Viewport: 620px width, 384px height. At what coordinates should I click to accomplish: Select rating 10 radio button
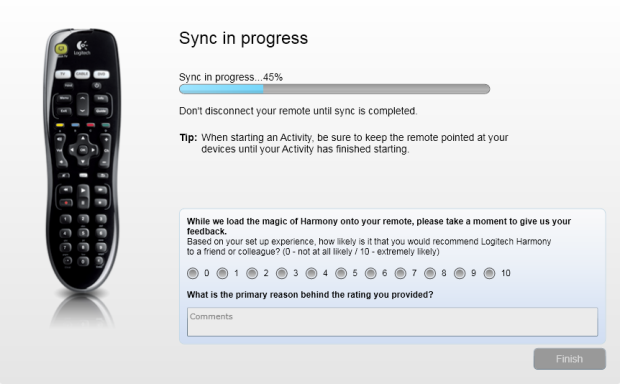(489, 273)
